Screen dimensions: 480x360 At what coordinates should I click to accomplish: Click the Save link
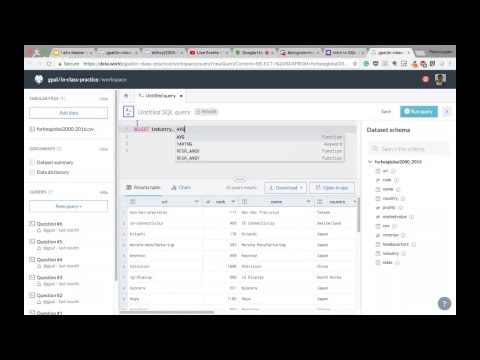386,112
